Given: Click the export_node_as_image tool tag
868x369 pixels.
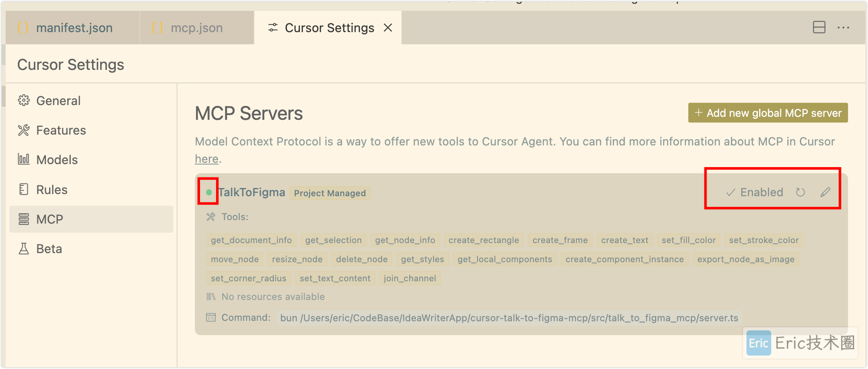Looking at the screenshot, I should click(x=746, y=259).
